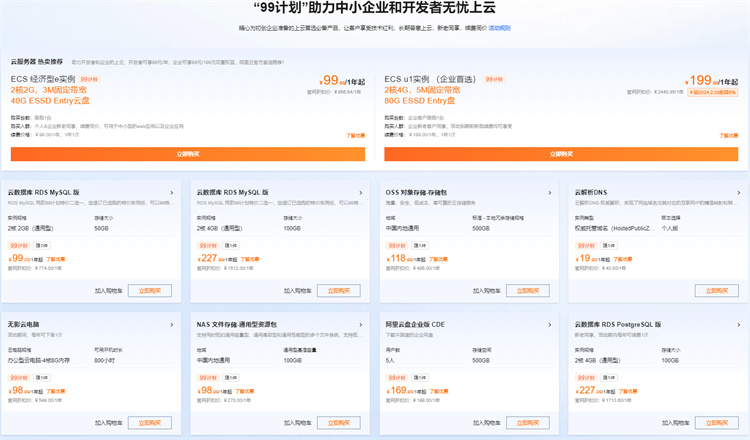Open 了解优惠 in ECS u1实例 card
750x440 pixels.
pos(728,136)
